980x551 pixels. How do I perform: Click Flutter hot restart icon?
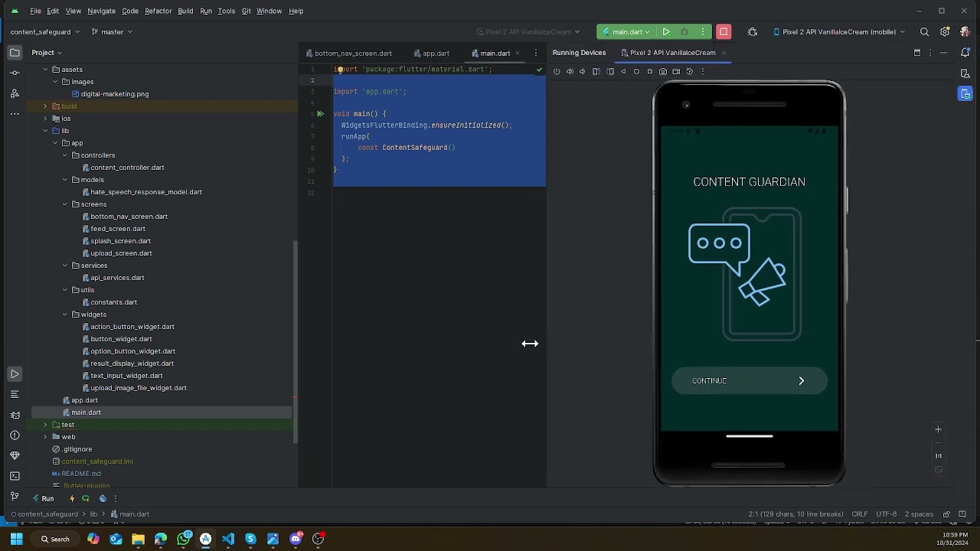click(86, 498)
